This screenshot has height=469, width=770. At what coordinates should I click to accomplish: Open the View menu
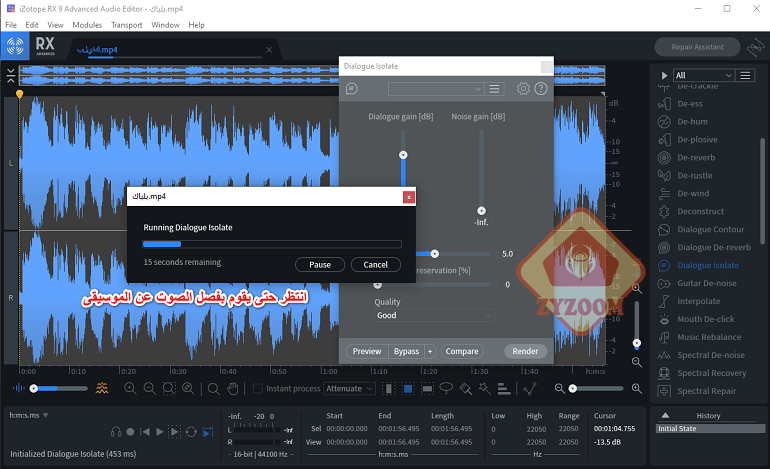(x=55, y=25)
